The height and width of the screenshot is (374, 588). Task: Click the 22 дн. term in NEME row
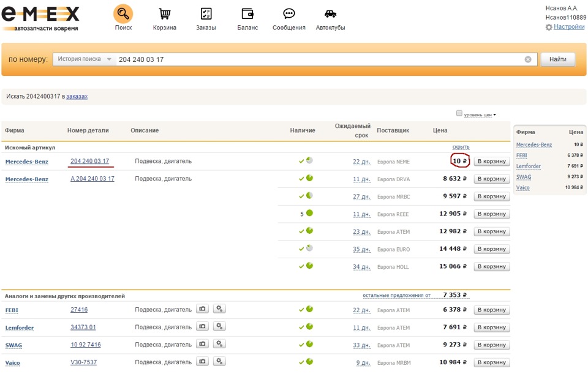pos(361,162)
